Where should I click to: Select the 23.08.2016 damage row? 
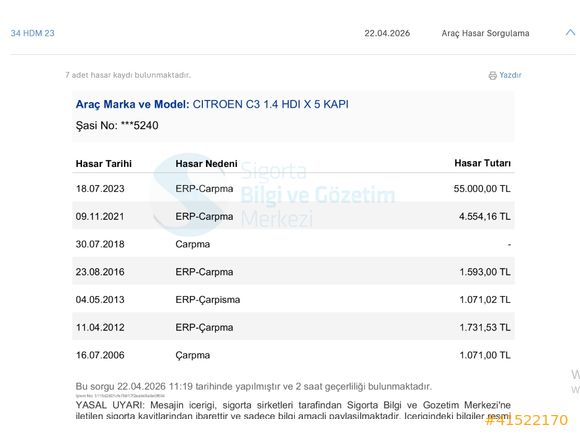point(293,272)
